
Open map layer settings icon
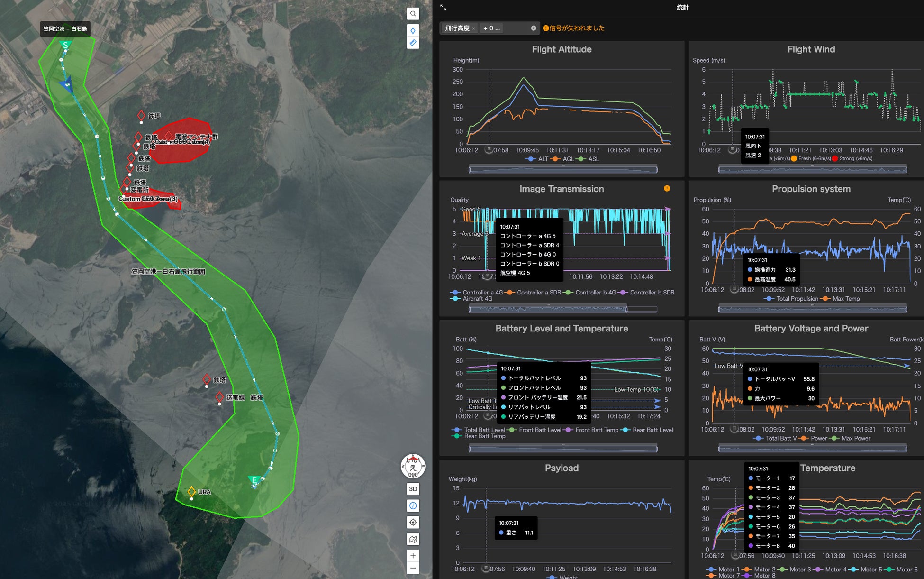pyautogui.click(x=413, y=539)
